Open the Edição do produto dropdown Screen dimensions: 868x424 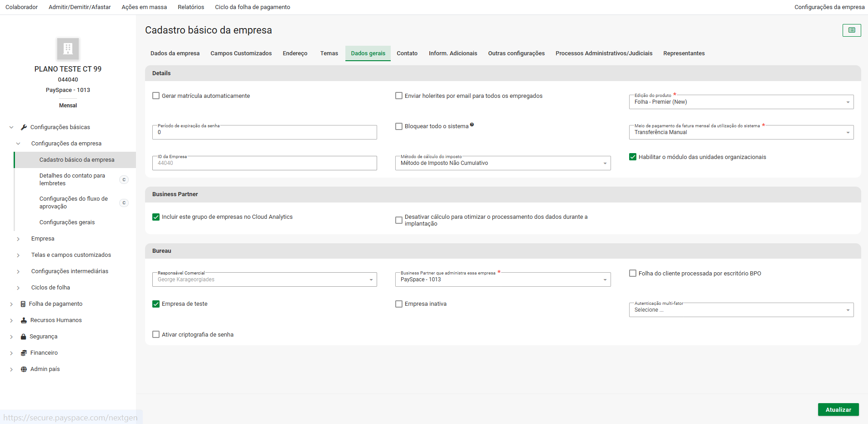pyautogui.click(x=741, y=102)
